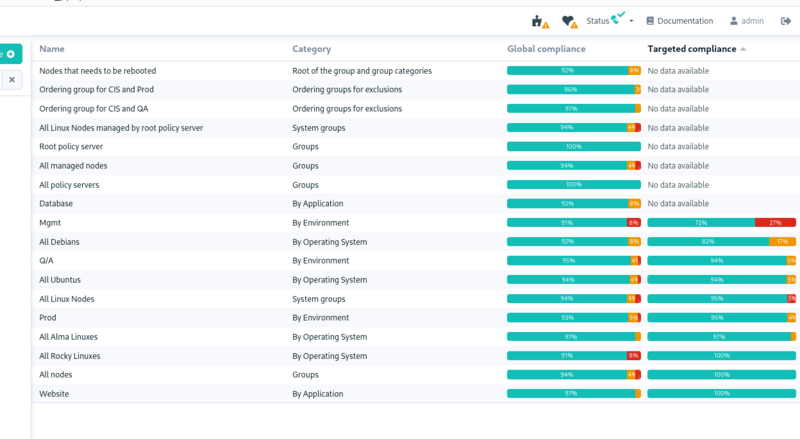Click All Debians targeted compliance bar
Screen dimensions: 800x439
pos(721,241)
